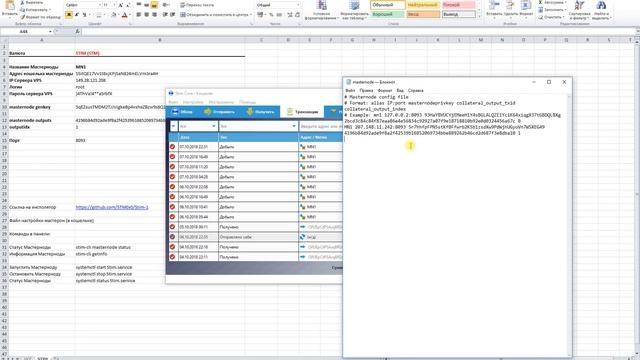Click the increase font size icon
640x360 pixels.
pos(121,5)
